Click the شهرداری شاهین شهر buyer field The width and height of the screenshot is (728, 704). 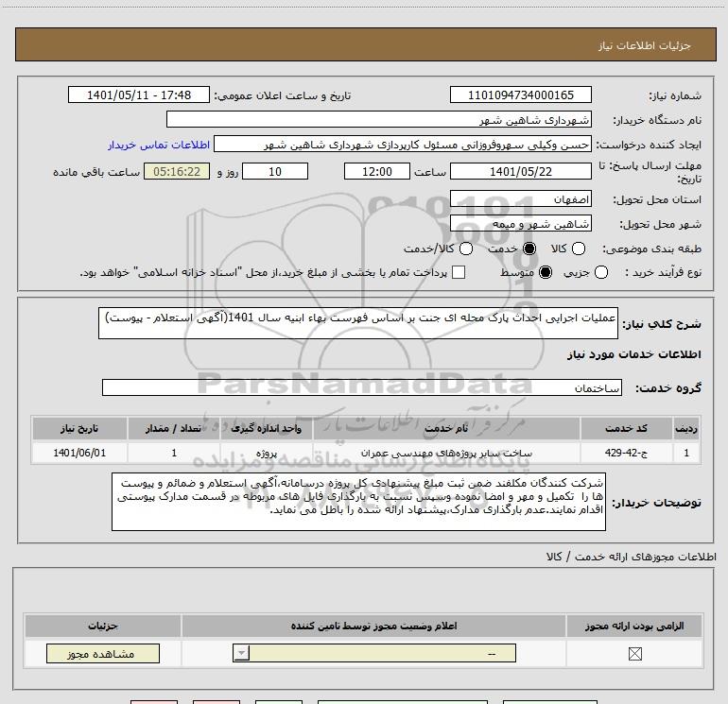(x=379, y=119)
